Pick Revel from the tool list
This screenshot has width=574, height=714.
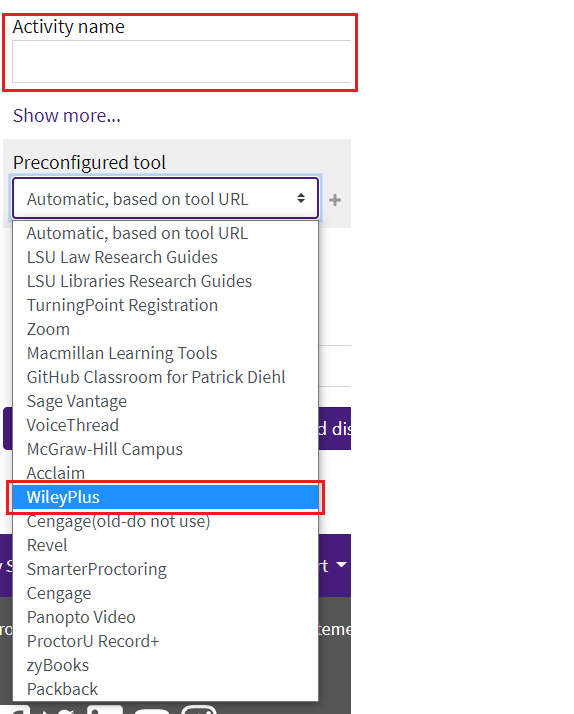pyautogui.click(x=165, y=545)
